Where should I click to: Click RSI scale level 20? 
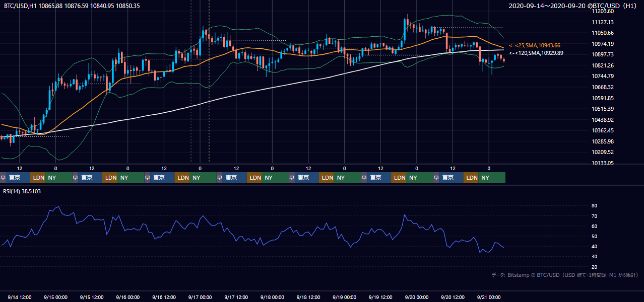click(x=595, y=267)
